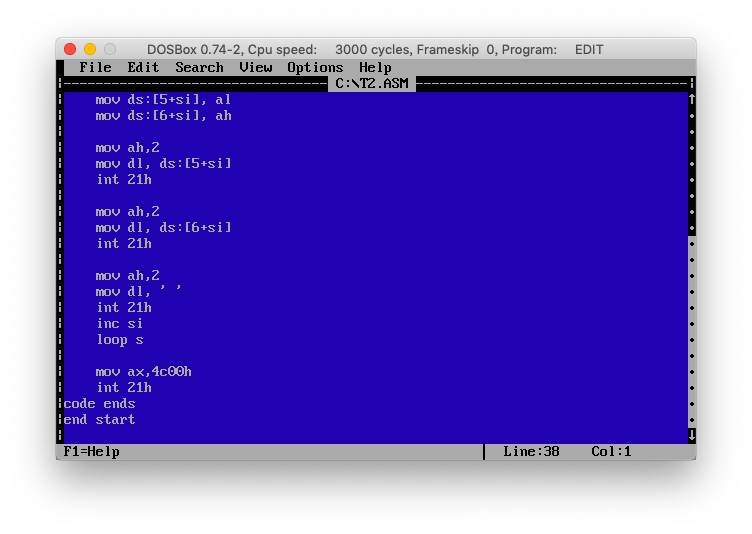The width and height of the screenshot is (752, 534).
Task: Open the Help menu
Action: [x=375, y=68]
